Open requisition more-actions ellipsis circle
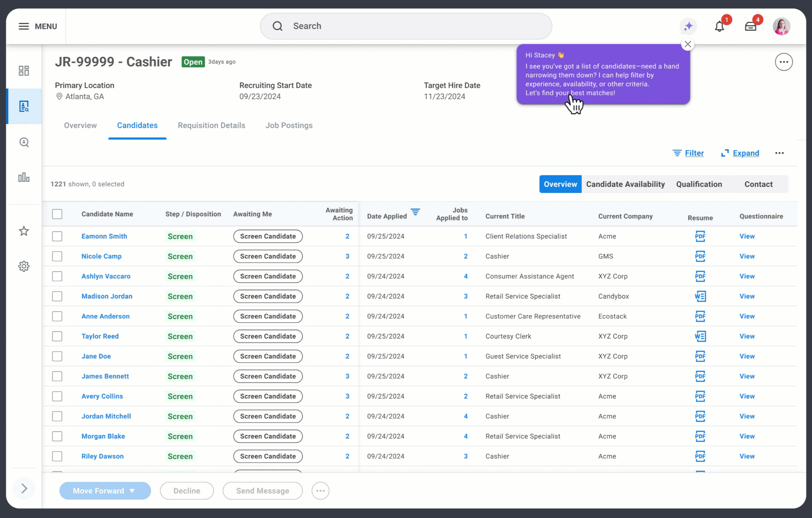 coord(784,62)
